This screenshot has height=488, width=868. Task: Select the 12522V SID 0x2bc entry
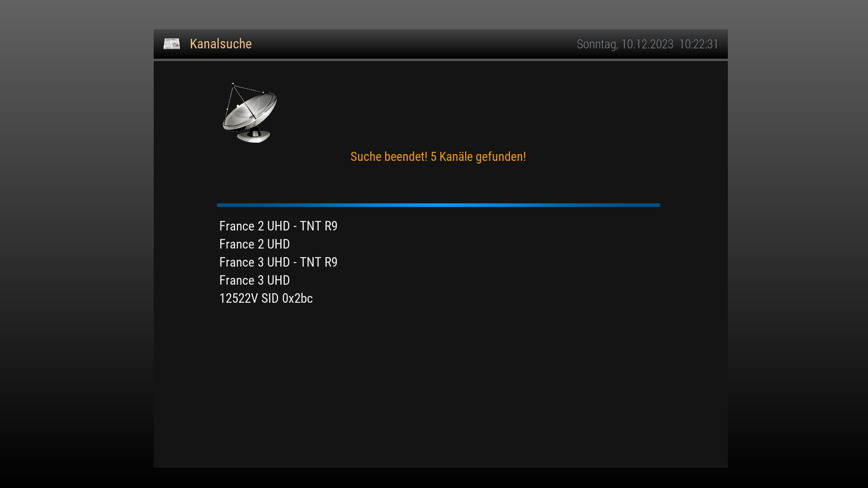(266, 298)
